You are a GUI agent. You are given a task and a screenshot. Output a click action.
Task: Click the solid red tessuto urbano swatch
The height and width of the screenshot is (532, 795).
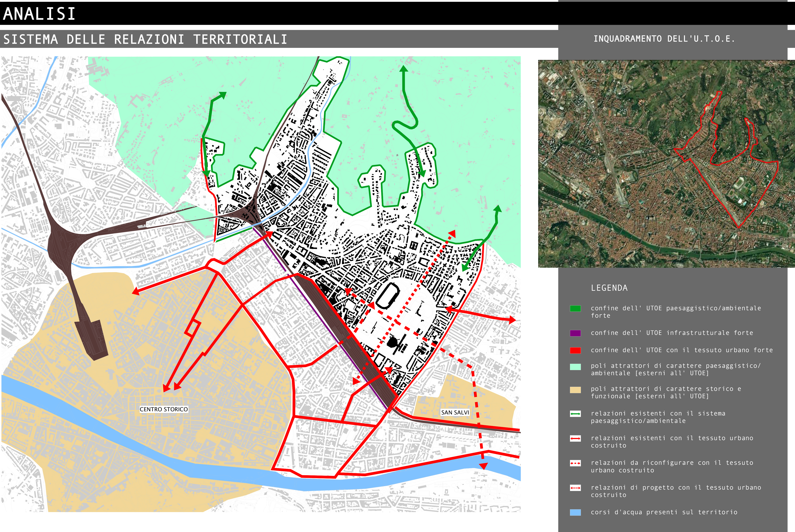click(575, 351)
